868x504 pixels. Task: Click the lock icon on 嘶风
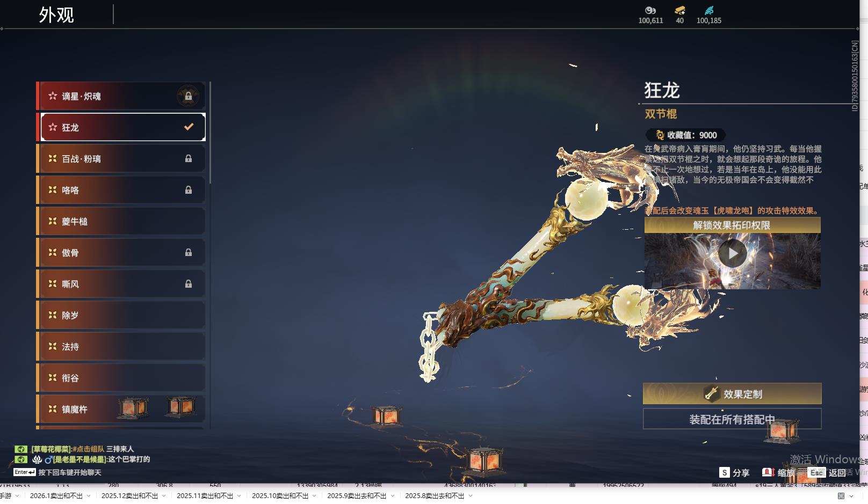point(189,283)
